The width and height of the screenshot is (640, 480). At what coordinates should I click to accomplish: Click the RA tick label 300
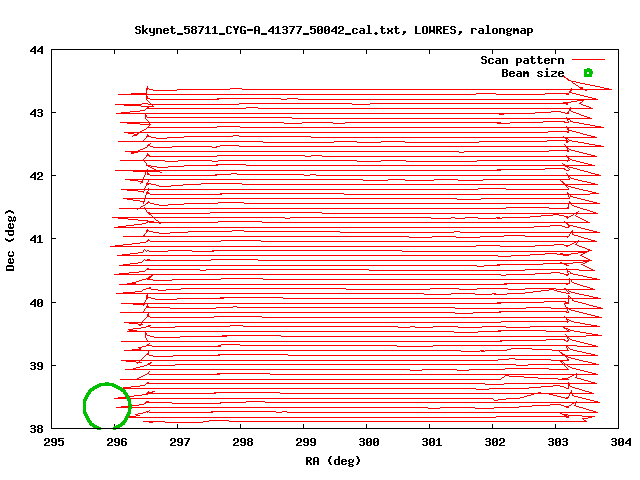[369, 442]
